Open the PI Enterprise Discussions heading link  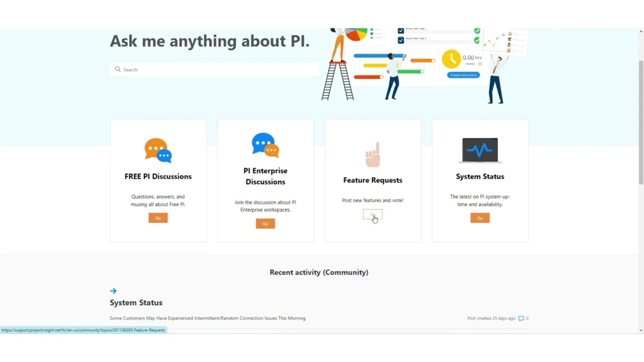pyautogui.click(x=265, y=176)
